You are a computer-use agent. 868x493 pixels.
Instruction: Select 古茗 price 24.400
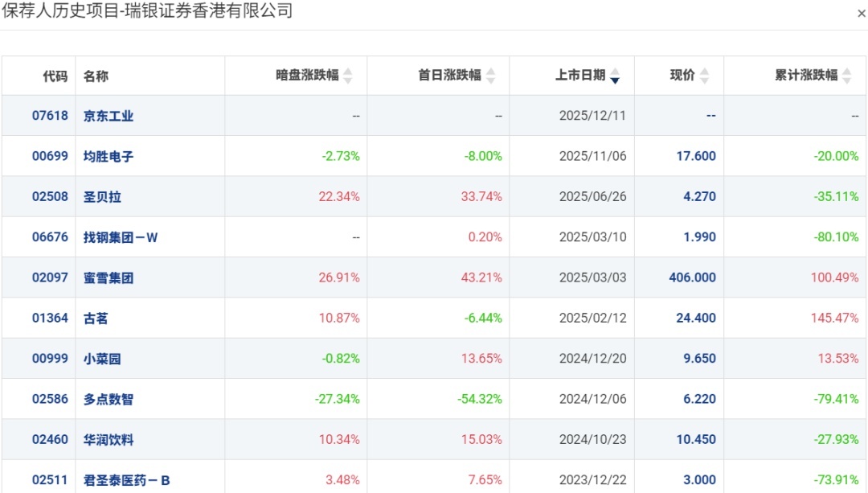[696, 318]
